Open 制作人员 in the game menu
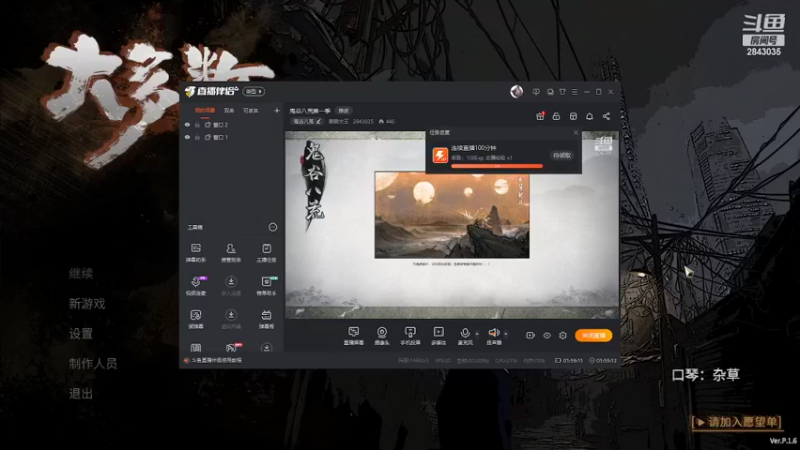The image size is (800, 450). click(x=93, y=364)
